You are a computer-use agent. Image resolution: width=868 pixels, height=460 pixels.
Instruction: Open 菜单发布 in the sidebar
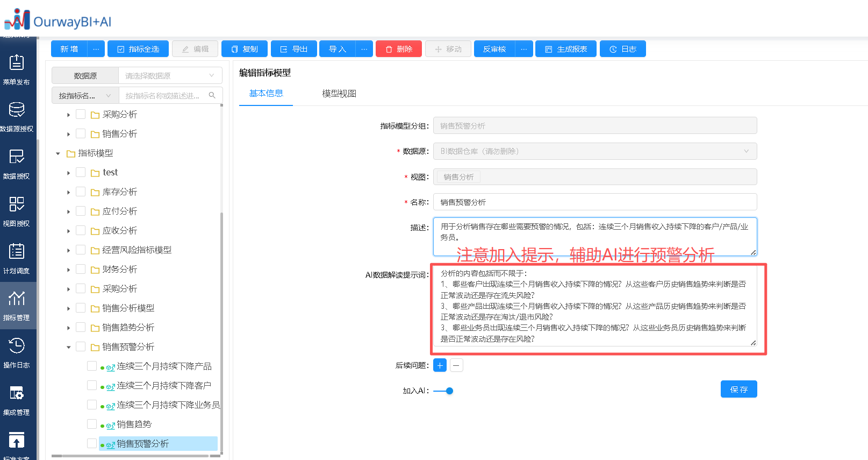[x=17, y=69]
